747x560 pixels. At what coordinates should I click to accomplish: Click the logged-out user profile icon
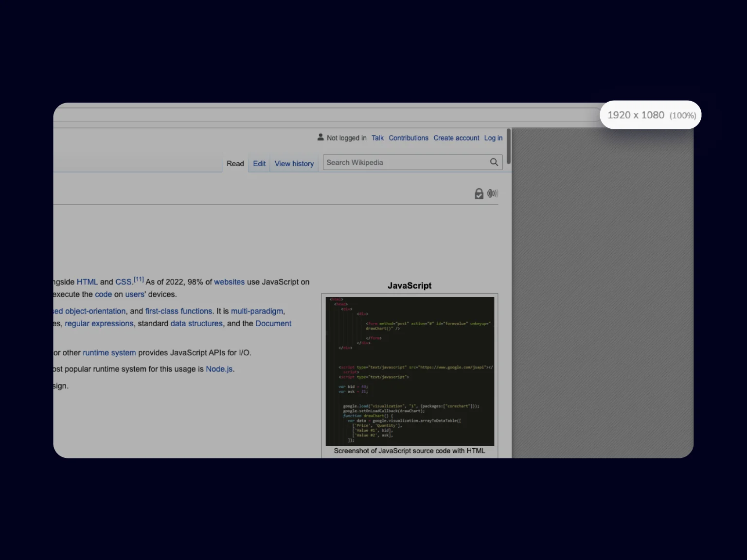point(320,137)
